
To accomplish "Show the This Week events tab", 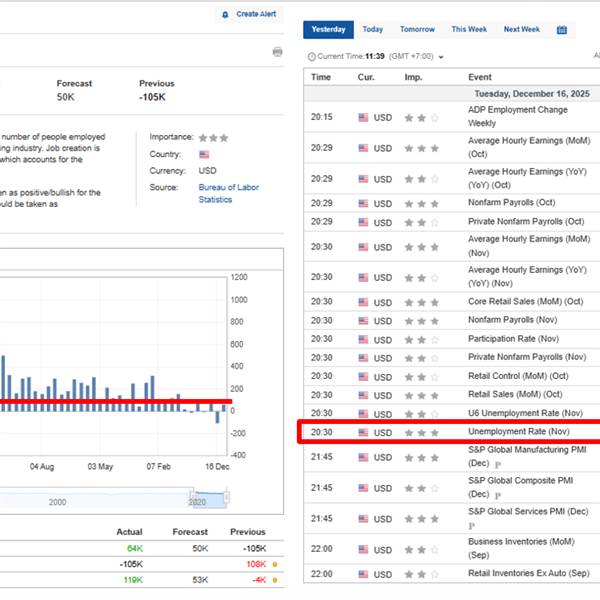I will (469, 30).
